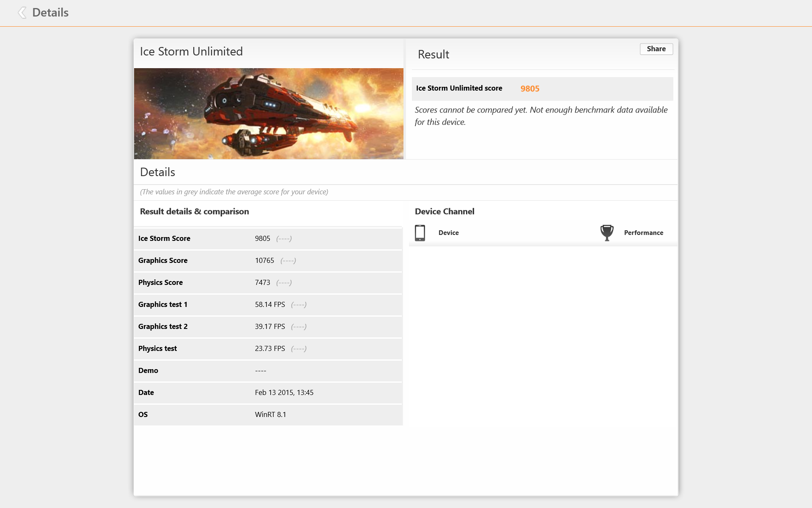Click the 'Scores cannot be compared yet' message
Screen dimensions: 812x508
pyautogui.click(x=541, y=116)
